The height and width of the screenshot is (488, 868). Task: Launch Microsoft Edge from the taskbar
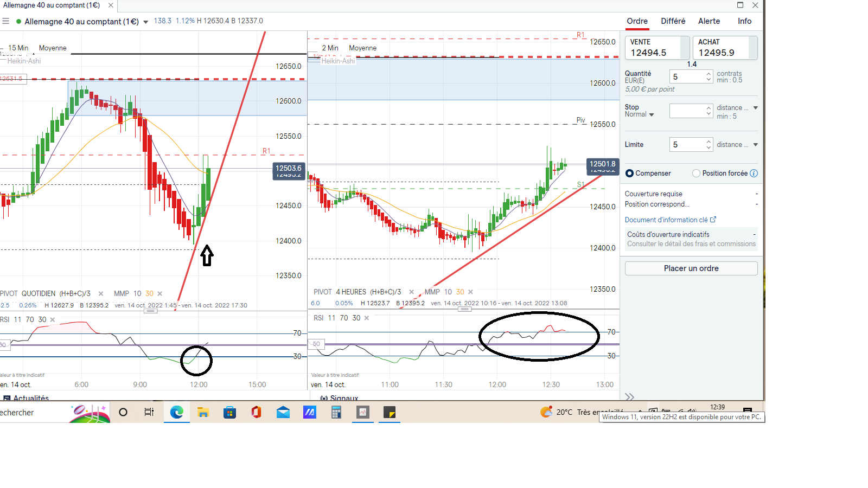[176, 412]
